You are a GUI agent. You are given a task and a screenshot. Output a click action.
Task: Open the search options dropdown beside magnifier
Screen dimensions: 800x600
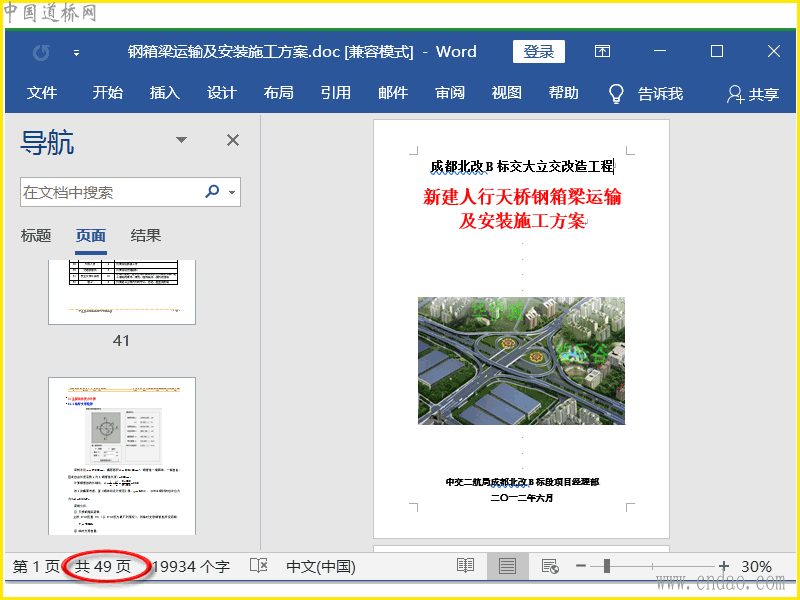(233, 192)
